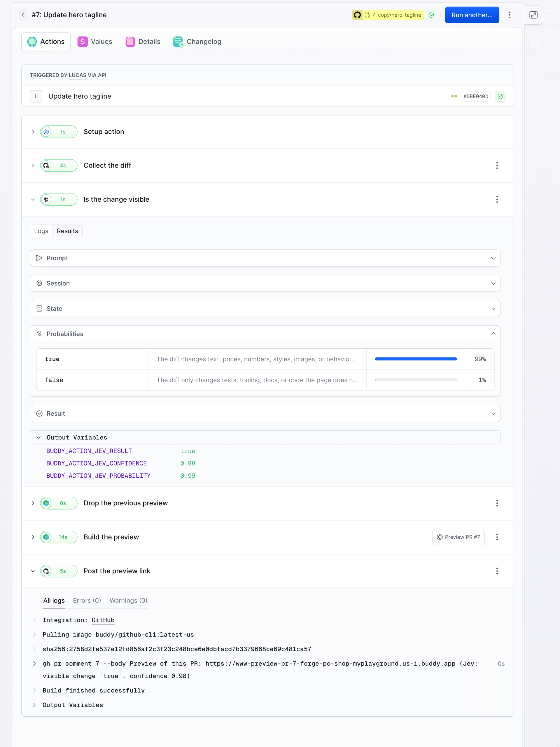The image size is (560, 747).
Task: Switch to the Logs tab
Action: pos(41,231)
